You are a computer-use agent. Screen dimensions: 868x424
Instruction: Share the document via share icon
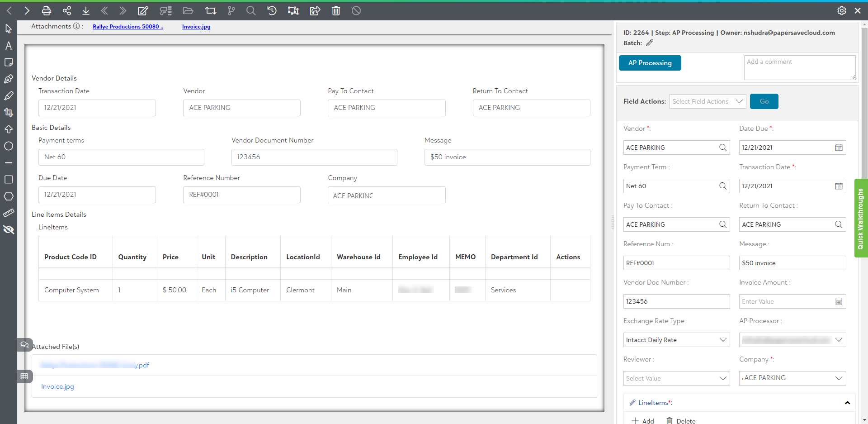(67, 10)
